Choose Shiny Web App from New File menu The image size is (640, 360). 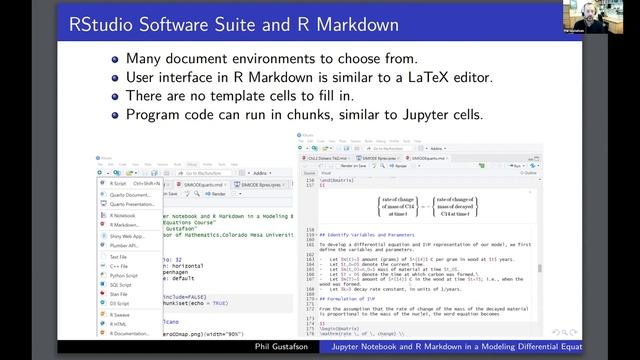point(130,236)
